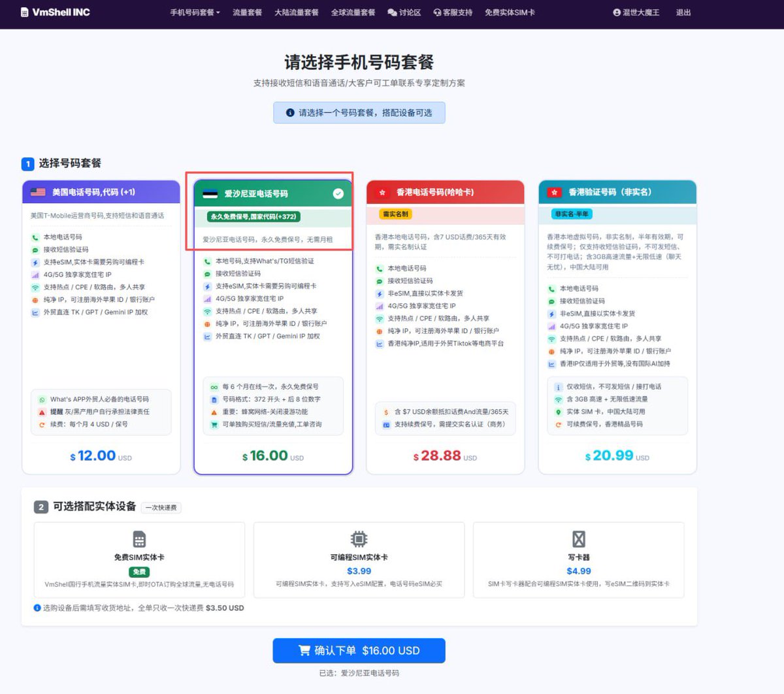This screenshot has height=694, width=784.
Task: Open 全球流量套餐 nav item
Action: click(x=353, y=12)
